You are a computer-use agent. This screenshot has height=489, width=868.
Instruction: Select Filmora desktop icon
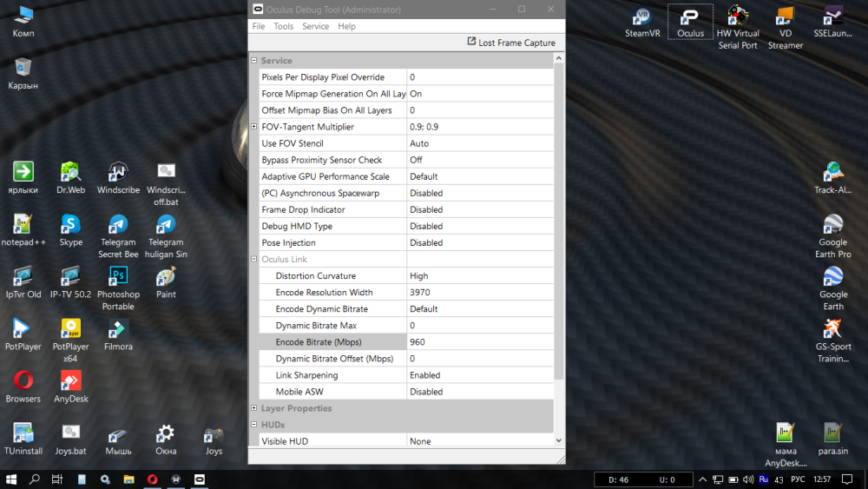(x=118, y=335)
